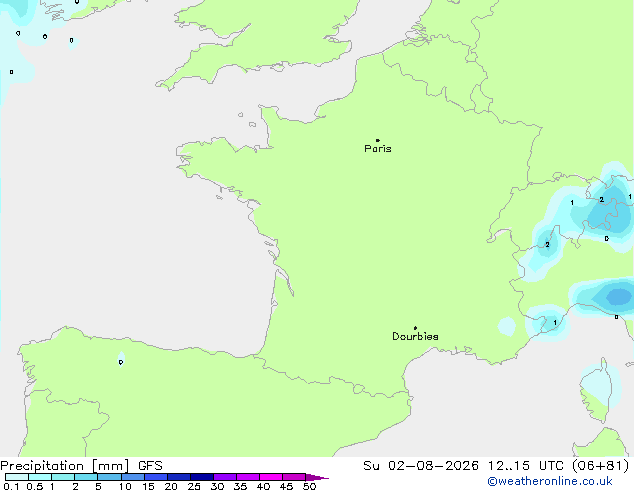Click the Corsica light precipitation area
The height and width of the screenshot is (490, 634).
(600, 387)
